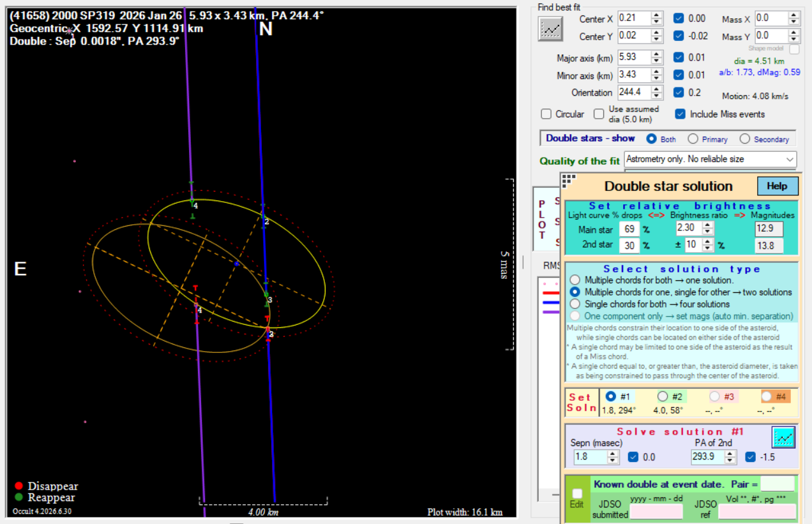Screen dimensions: 812x524
Task: Open the Quality of the fit dropdown
Action: click(x=711, y=159)
